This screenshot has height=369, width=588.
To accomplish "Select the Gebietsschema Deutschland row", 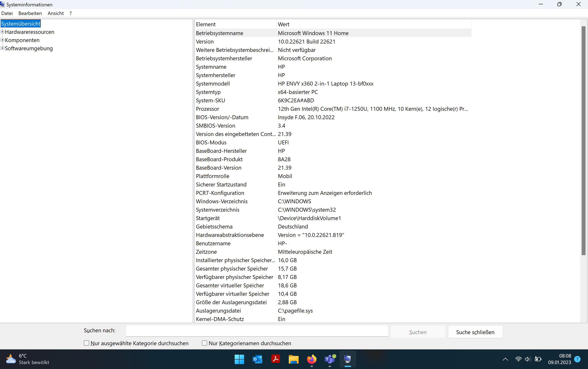I will point(333,227).
